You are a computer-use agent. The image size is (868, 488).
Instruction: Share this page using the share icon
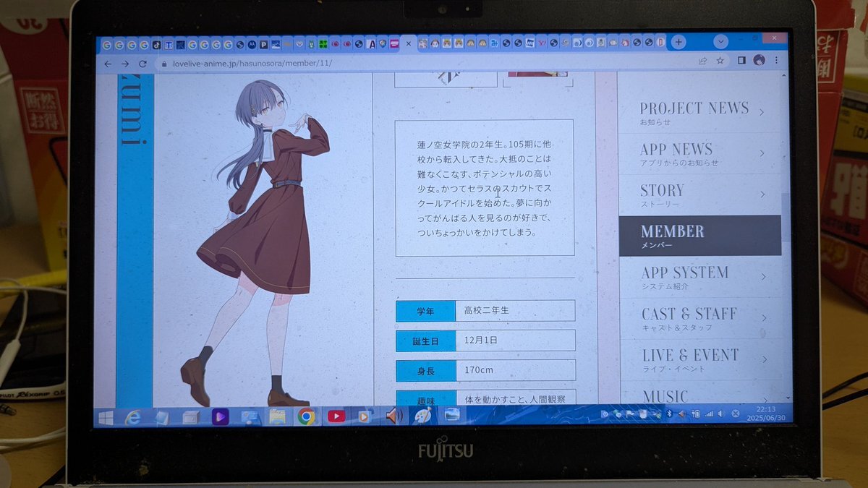pyautogui.click(x=703, y=61)
